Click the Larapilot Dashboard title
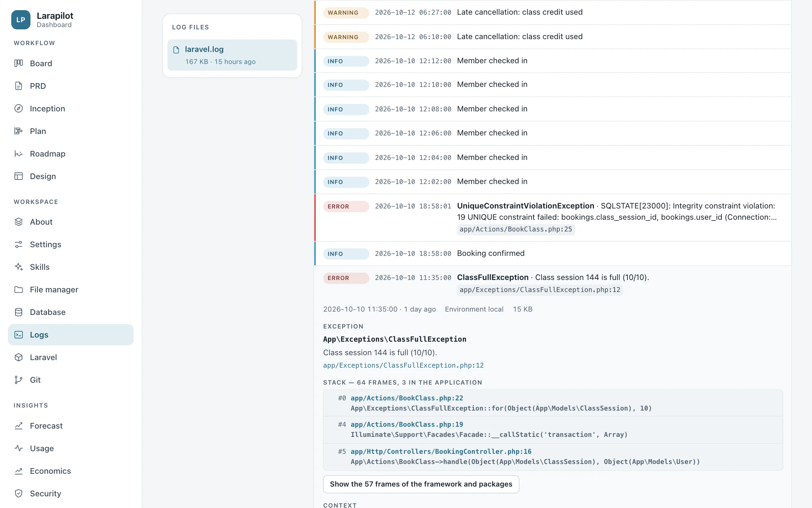The image size is (812, 508). click(x=55, y=20)
